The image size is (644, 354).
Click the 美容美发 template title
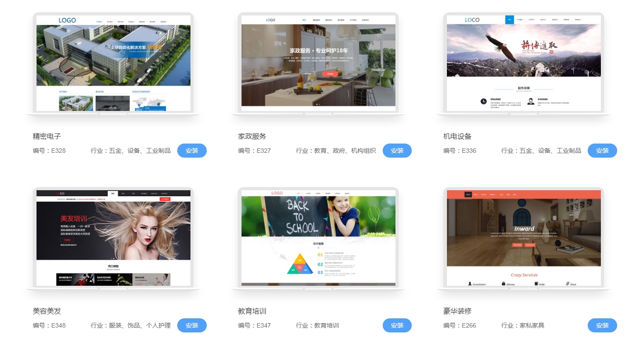click(x=47, y=311)
